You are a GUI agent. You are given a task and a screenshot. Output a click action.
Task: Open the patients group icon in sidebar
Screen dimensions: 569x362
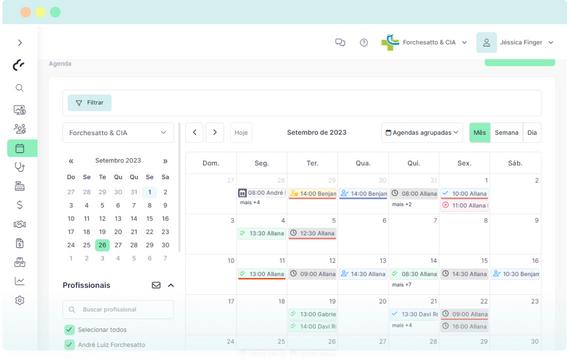tap(20, 129)
